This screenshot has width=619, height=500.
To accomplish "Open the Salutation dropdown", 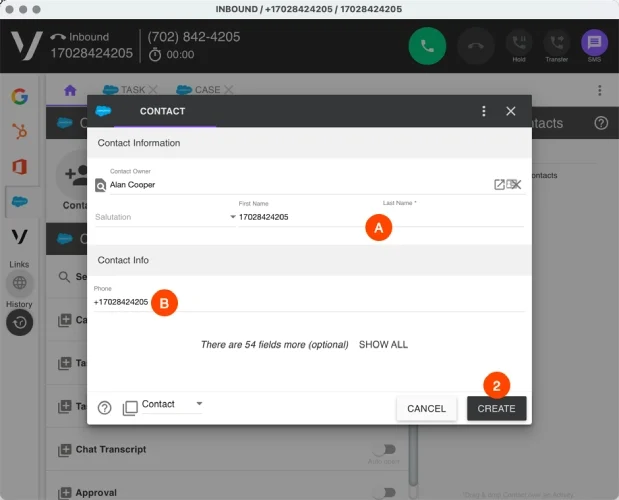I will tap(165, 217).
